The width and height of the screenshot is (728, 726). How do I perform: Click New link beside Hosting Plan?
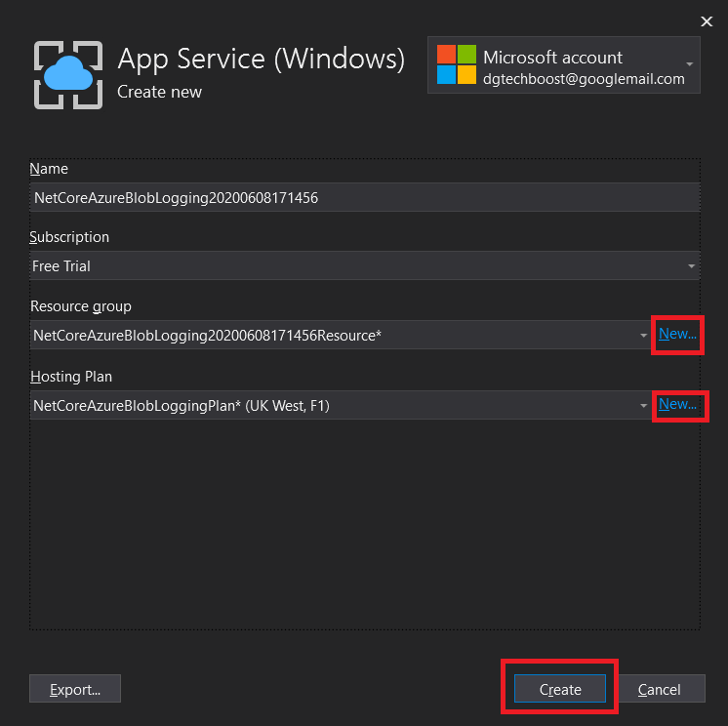(x=677, y=403)
